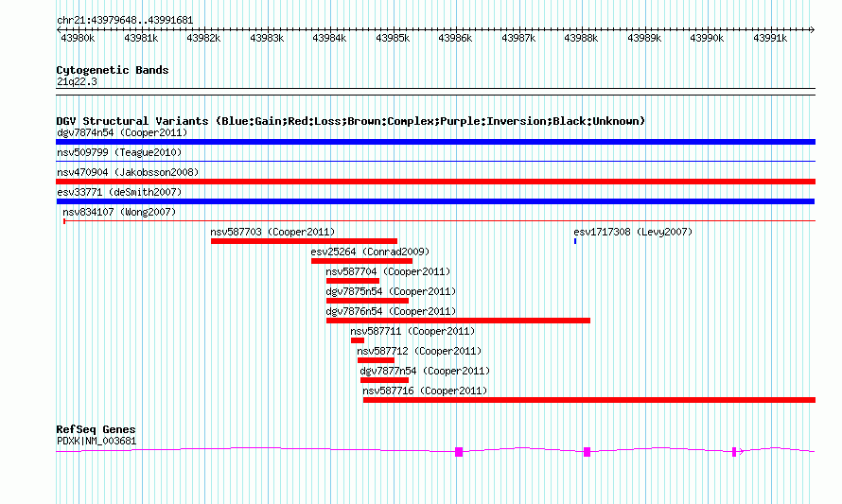842x504 pixels.
Task: Click the 43987k ruler tick label
Action: (x=518, y=38)
